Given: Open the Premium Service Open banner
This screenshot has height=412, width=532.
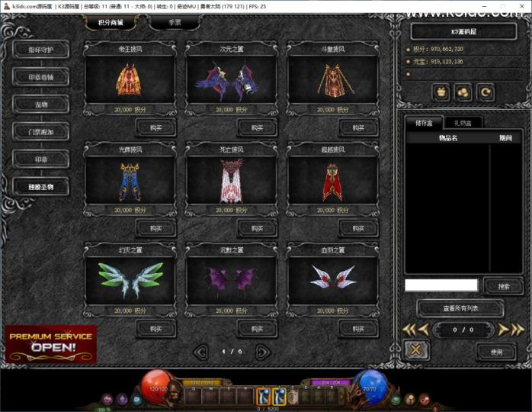Looking at the screenshot, I should tap(51, 344).
